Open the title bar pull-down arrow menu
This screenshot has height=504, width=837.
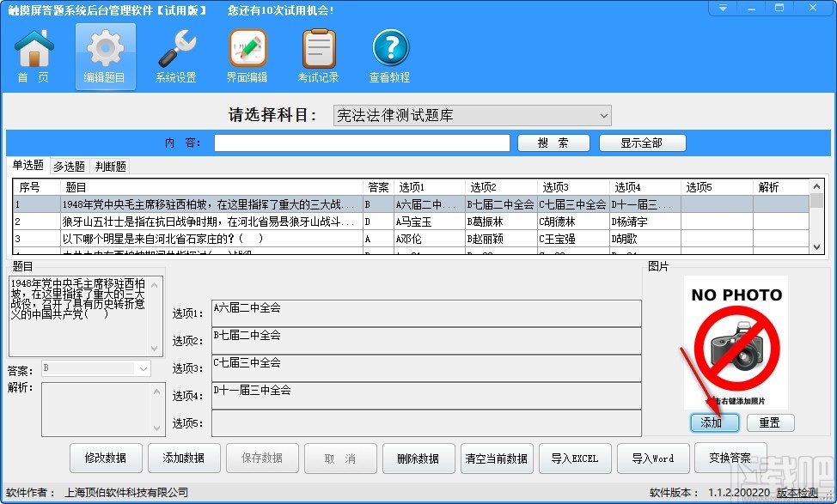(x=723, y=8)
